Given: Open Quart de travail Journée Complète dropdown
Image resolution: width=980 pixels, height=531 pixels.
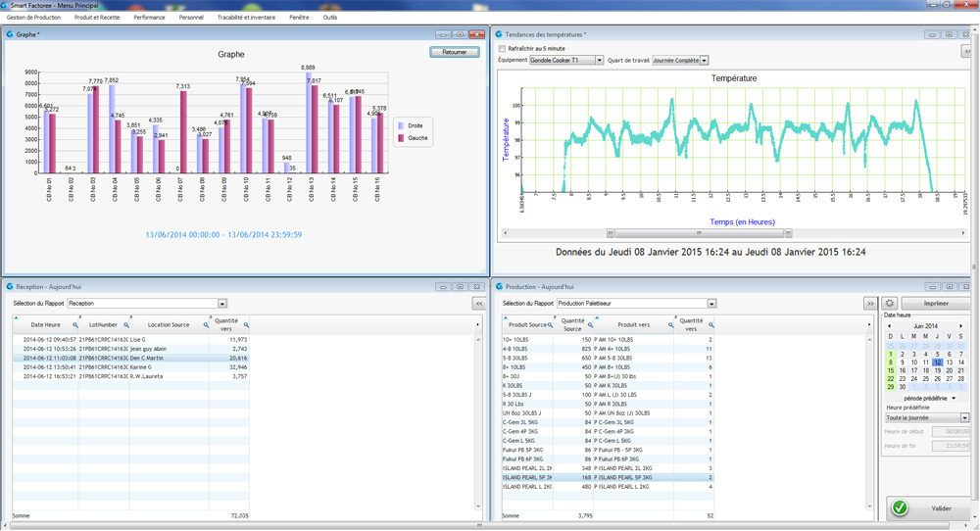Looking at the screenshot, I should 704,60.
